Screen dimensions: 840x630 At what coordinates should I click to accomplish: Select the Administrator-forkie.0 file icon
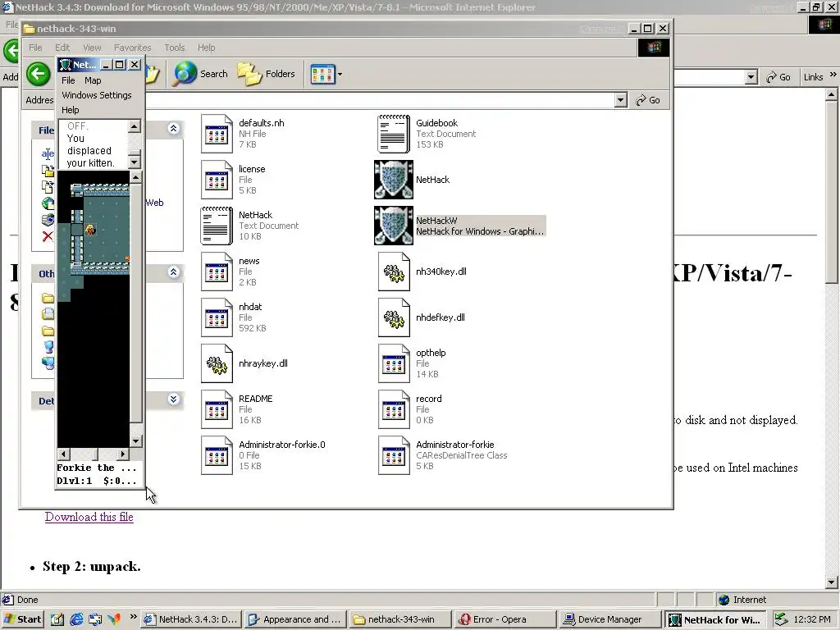pos(217,455)
